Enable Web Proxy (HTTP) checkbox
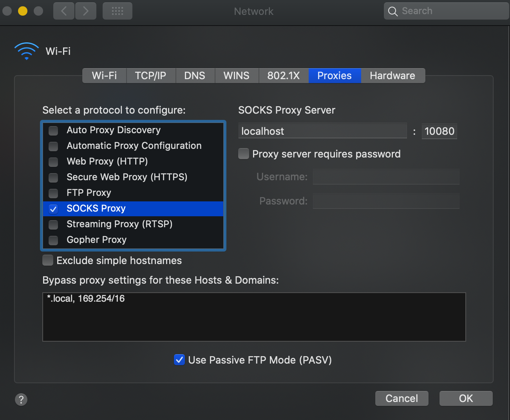This screenshot has height=420, width=510. [x=53, y=162]
